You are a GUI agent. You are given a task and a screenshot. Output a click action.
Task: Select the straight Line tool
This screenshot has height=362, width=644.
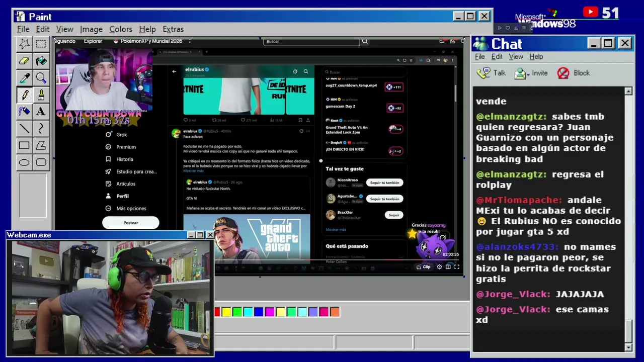[24, 129]
